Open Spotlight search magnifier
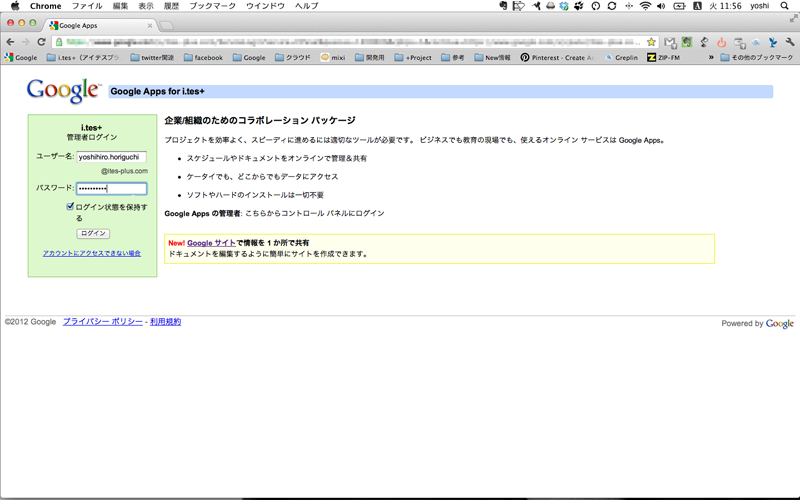This screenshot has height=500, width=800. pos(785,6)
